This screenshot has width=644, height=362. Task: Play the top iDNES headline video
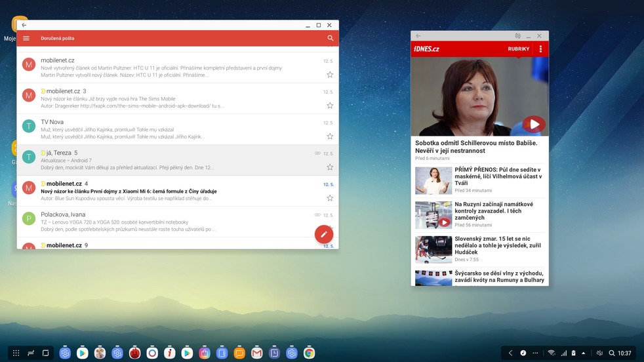click(534, 124)
